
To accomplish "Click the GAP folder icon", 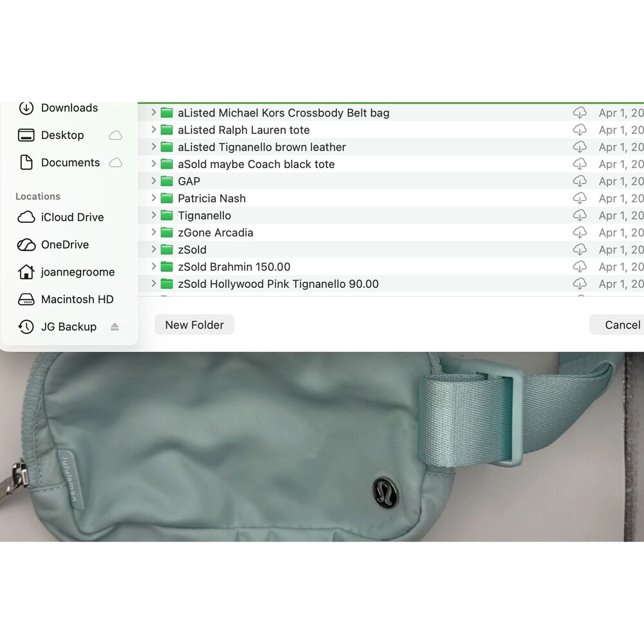I will pos(166,181).
